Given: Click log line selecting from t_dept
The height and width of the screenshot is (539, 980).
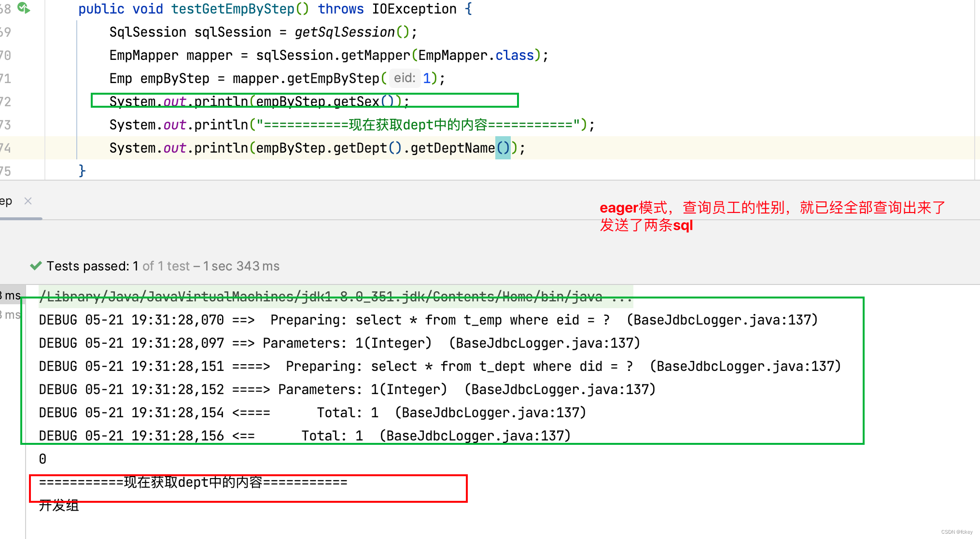Looking at the screenshot, I should pyautogui.click(x=440, y=366).
